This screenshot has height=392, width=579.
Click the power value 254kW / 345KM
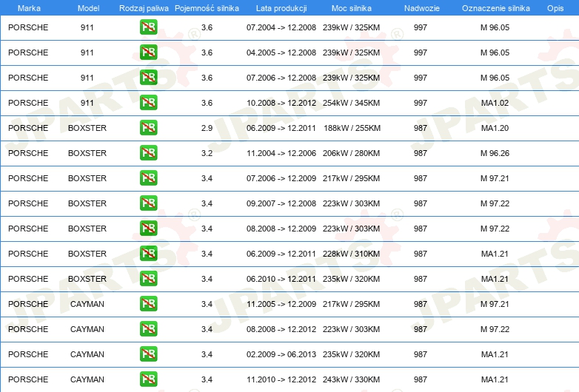[x=351, y=103]
